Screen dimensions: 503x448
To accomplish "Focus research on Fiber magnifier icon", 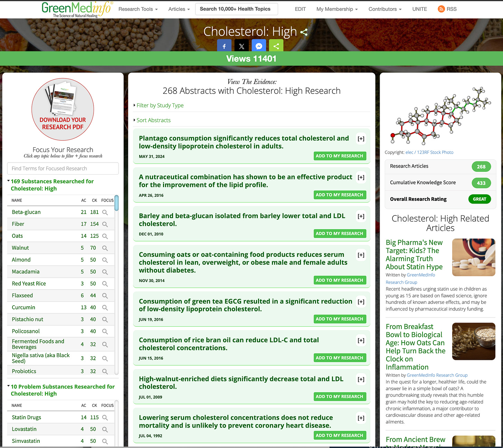I will (105, 224).
